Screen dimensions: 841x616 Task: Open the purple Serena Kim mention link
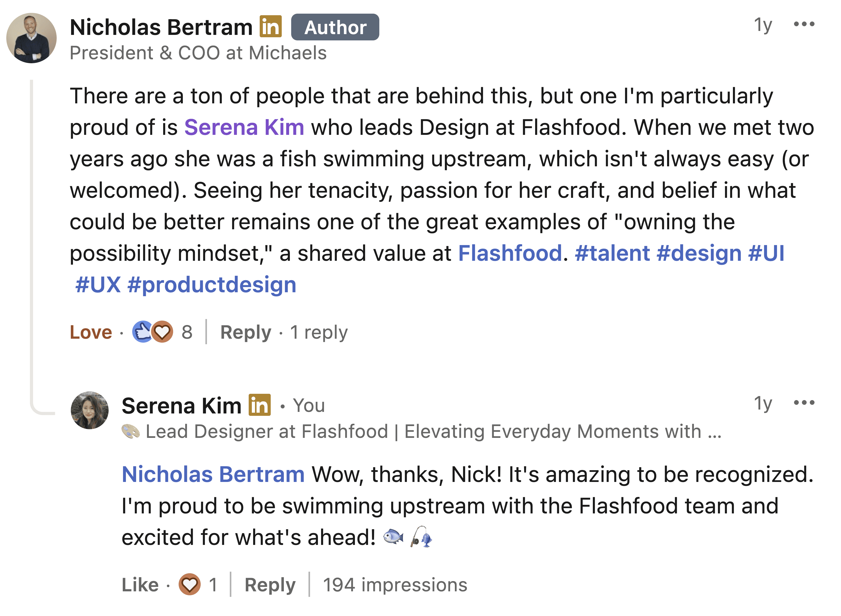[x=244, y=128]
